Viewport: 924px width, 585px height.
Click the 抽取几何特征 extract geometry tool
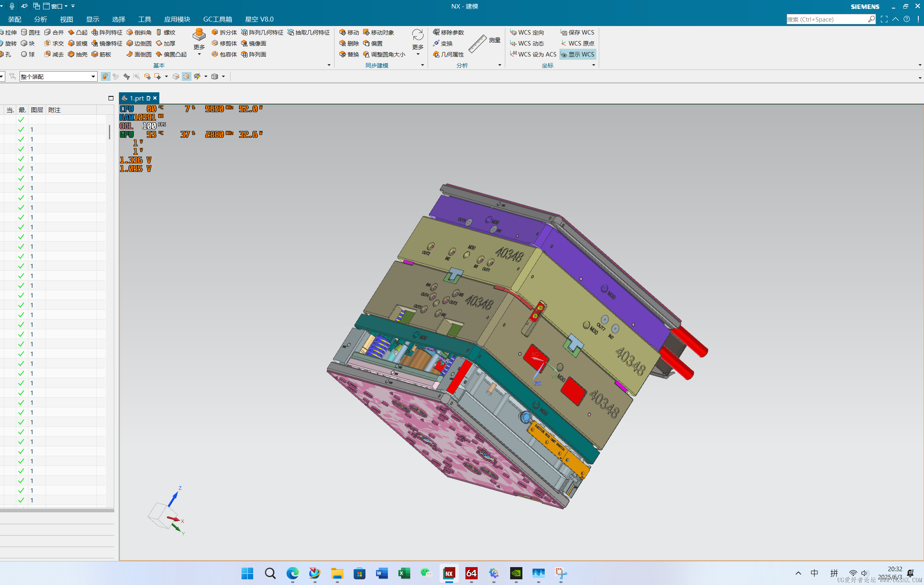tap(309, 33)
